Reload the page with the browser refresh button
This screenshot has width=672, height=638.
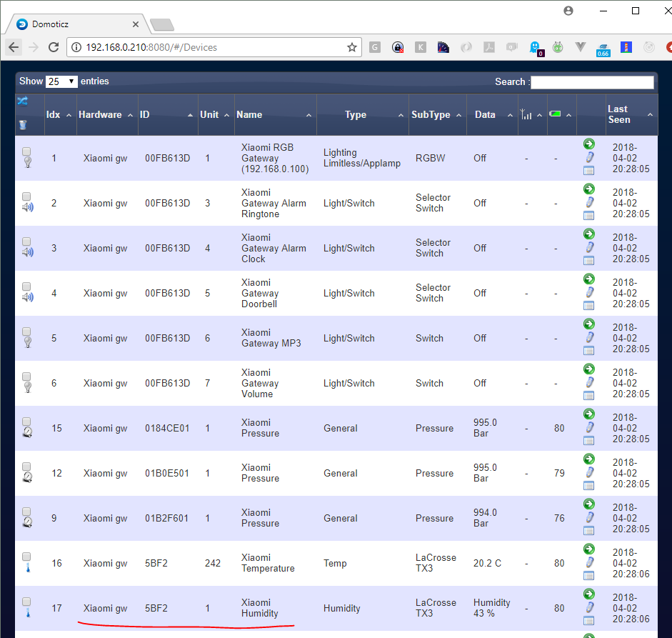coord(54,47)
